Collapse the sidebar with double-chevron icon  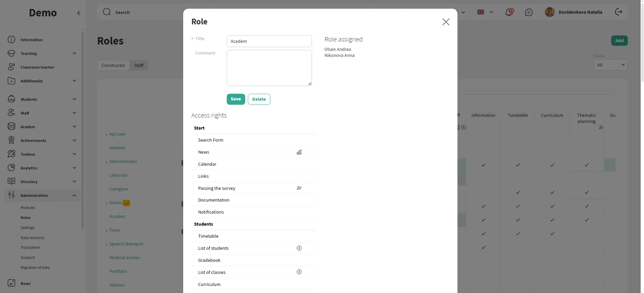pos(78,13)
